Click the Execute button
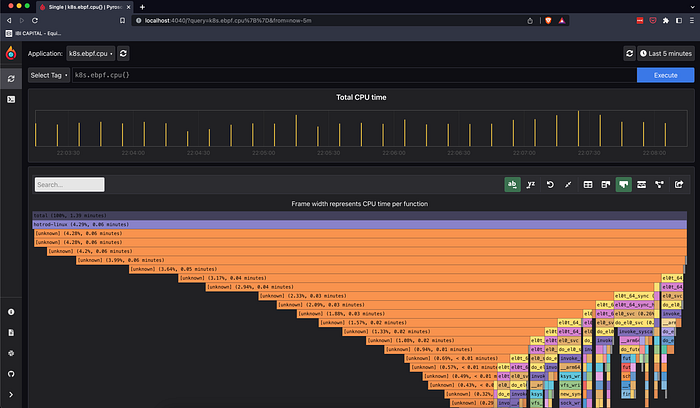The width and height of the screenshot is (700, 408). pos(665,75)
